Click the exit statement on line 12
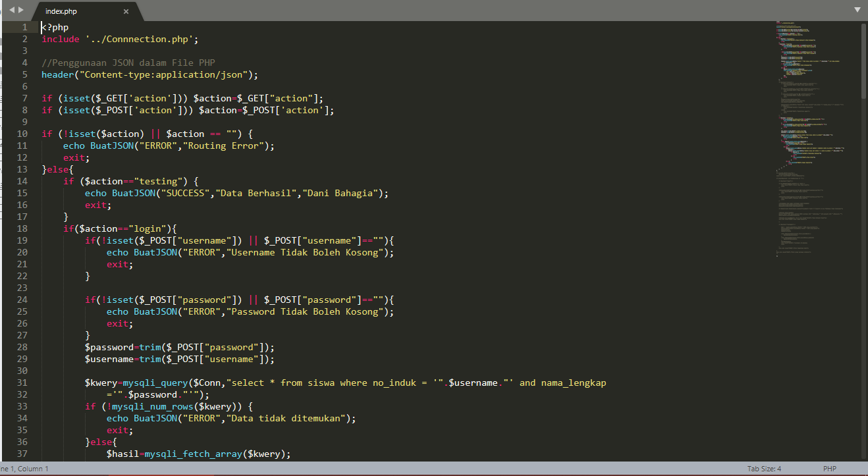This screenshot has width=868, height=476. (x=74, y=157)
